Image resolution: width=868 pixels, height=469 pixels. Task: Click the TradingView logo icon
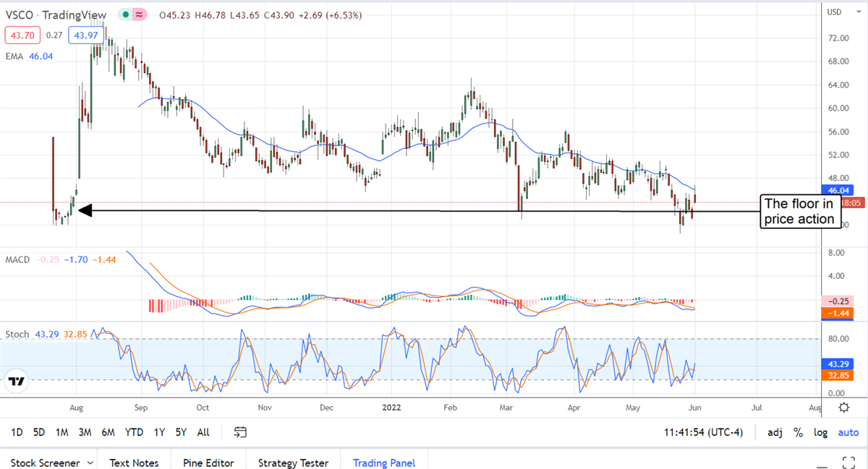coord(18,381)
